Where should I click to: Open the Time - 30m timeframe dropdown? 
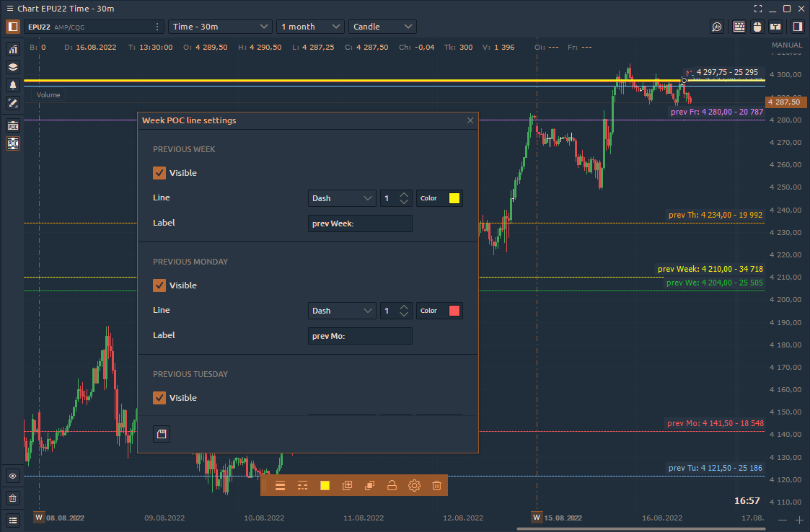click(x=220, y=27)
